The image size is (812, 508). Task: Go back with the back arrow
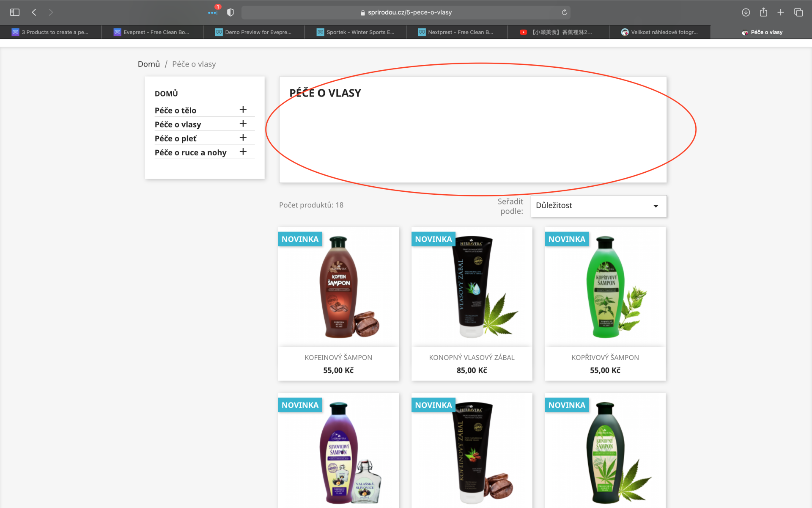click(x=34, y=12)
